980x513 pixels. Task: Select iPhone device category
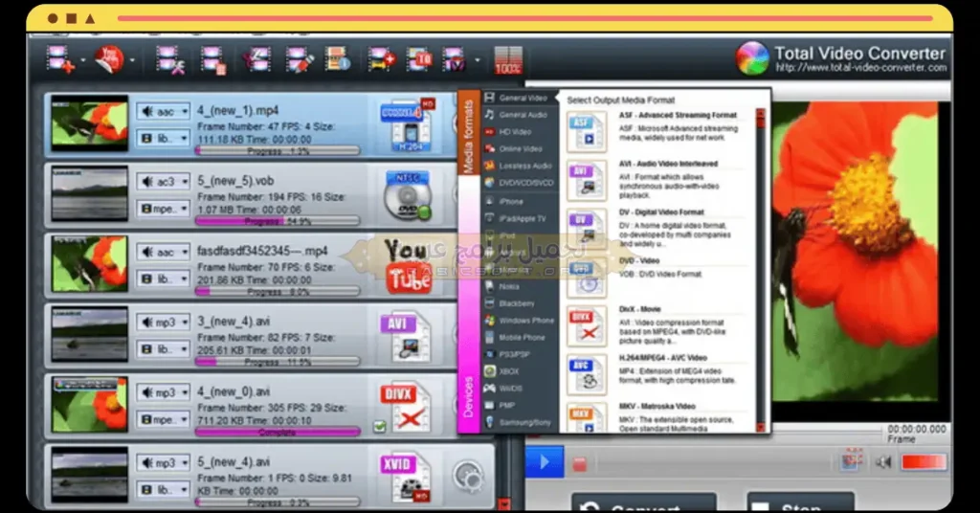click(x=504, y=201)
